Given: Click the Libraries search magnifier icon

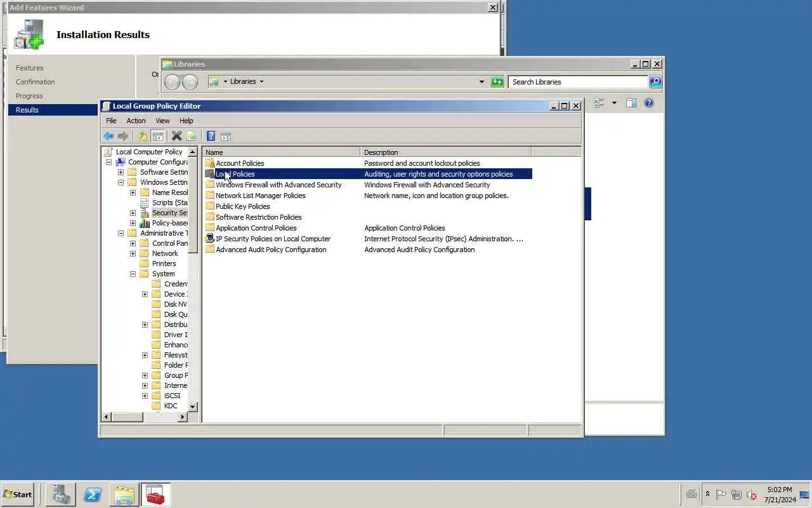Looking at the screenshot, I should pos(655,82).
